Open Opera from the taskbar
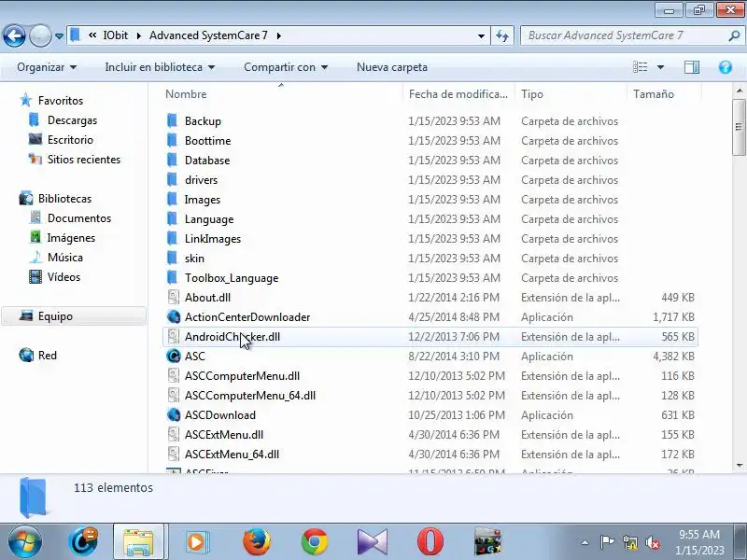Image resolution: width=747 pixels, height=560 pixels. [430, 541]
